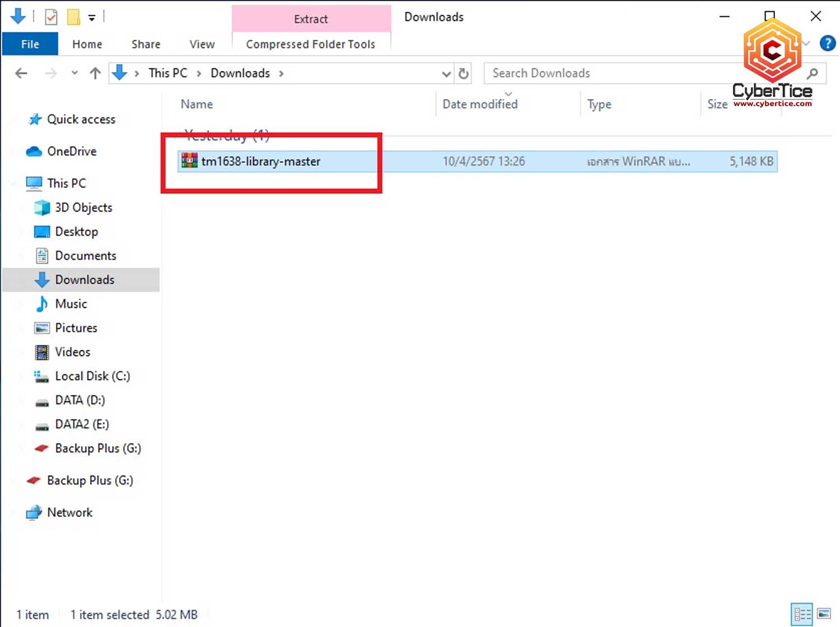Open Customize Quick Access Toolbar dropdown
The width and height of the screenshot is (840, 627).
[x=92, y=18]
